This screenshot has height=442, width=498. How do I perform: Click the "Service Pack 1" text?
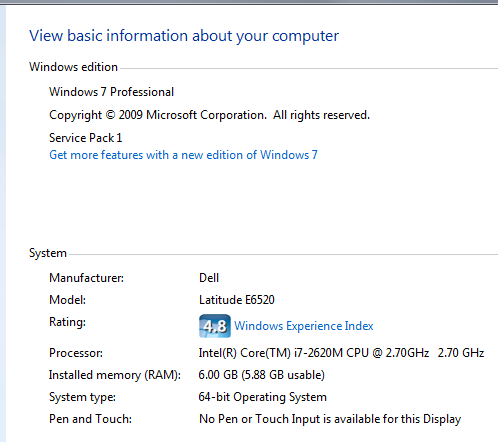pos(86,138)
